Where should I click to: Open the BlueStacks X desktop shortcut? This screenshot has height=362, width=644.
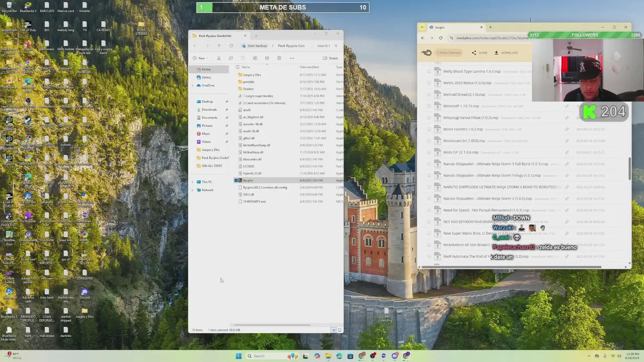[28, 7]
